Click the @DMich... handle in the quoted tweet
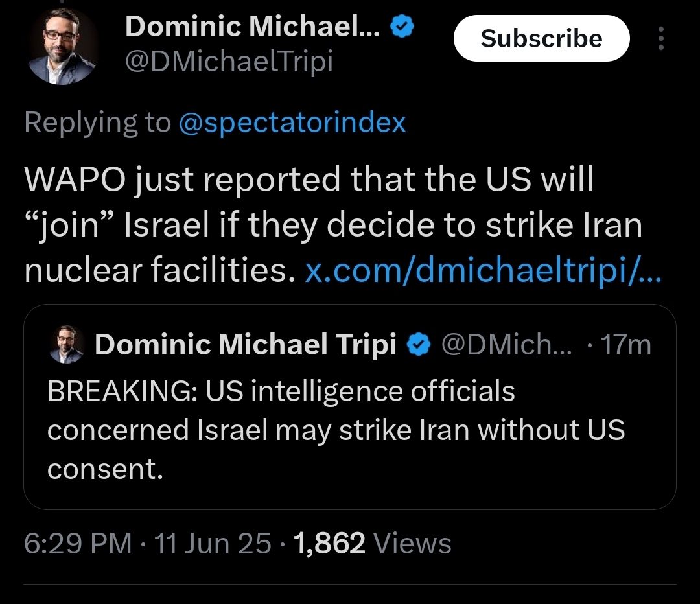 [x=507, y=345]
